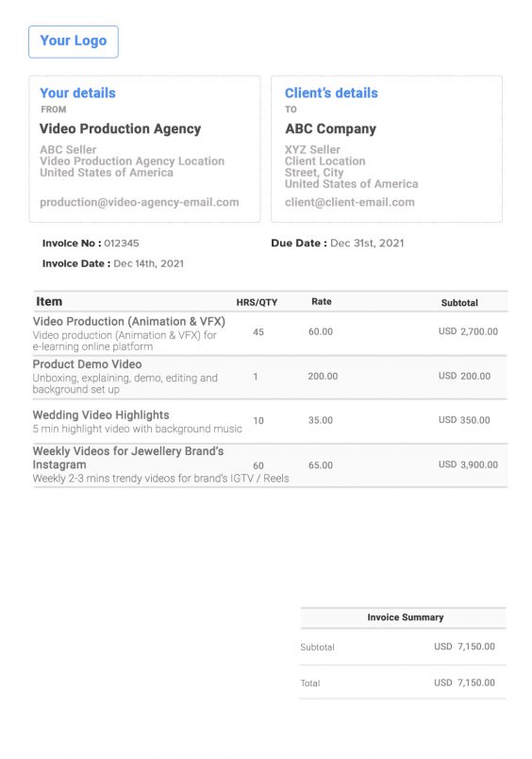Click the Invoice Summary header
The width and height of the screenshot is (532, 759).
[x=406, y=617]
